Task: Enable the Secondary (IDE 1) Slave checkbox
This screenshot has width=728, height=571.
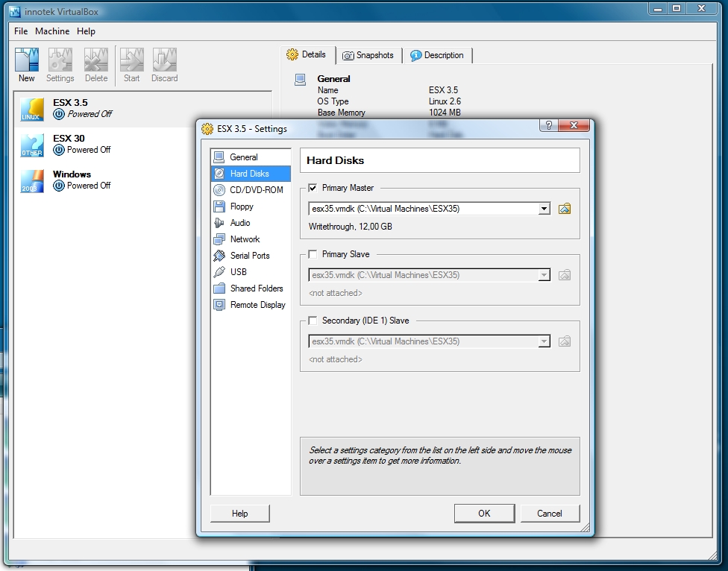Action: [313, 321]
